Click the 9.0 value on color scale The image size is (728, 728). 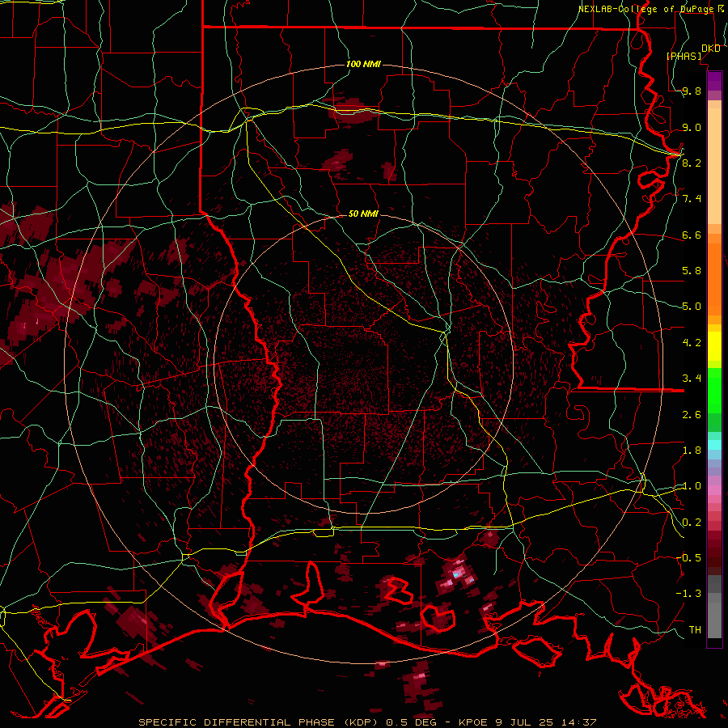pos(692,127)
